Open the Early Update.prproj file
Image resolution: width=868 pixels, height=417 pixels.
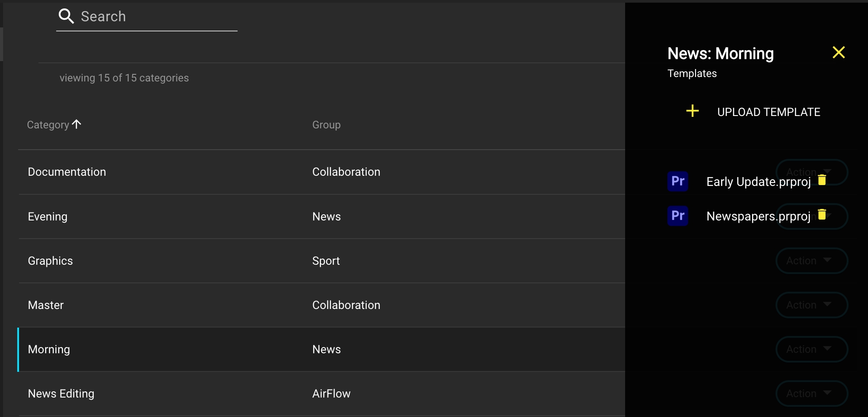point(758,182)
